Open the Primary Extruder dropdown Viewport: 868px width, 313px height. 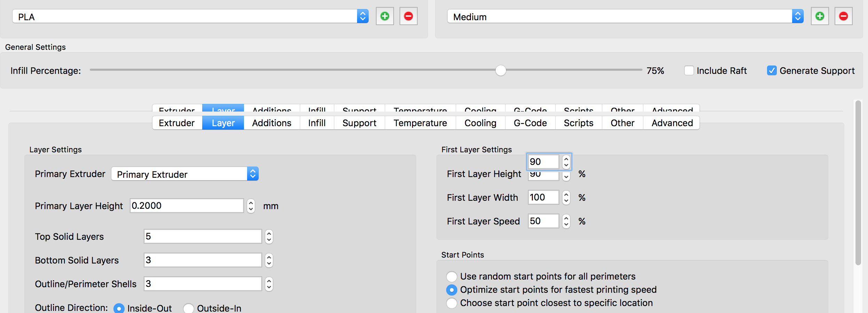[x=185, y=174]
